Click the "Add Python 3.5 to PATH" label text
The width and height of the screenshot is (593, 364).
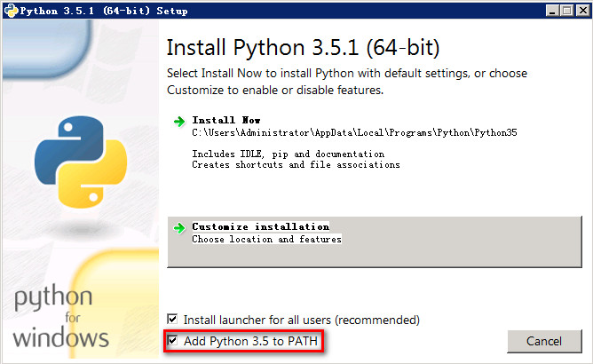tap(249, 341)
